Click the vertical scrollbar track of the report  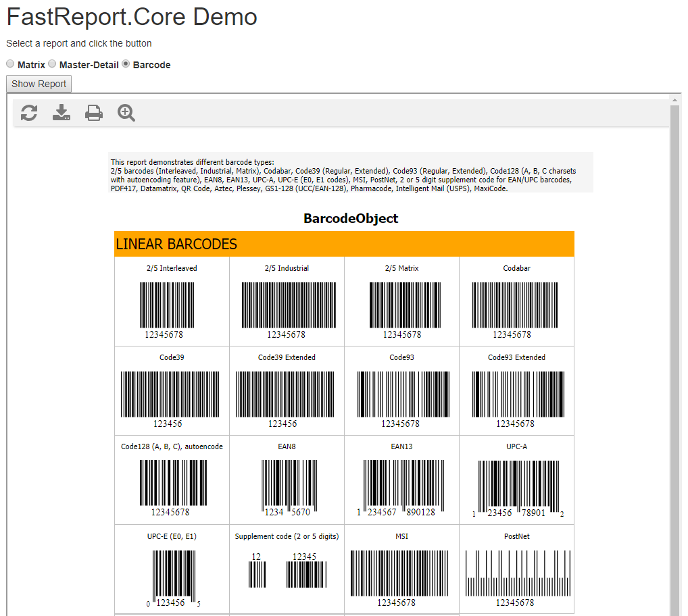click(675, 359)
